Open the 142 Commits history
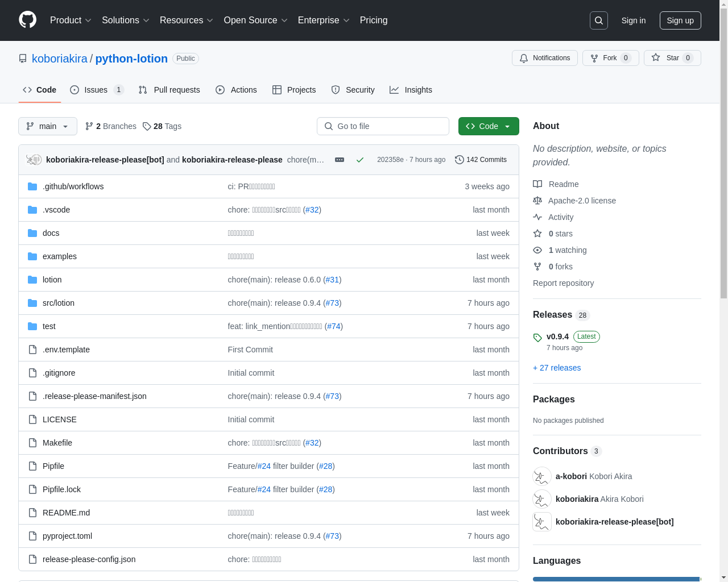 (481, 160)
